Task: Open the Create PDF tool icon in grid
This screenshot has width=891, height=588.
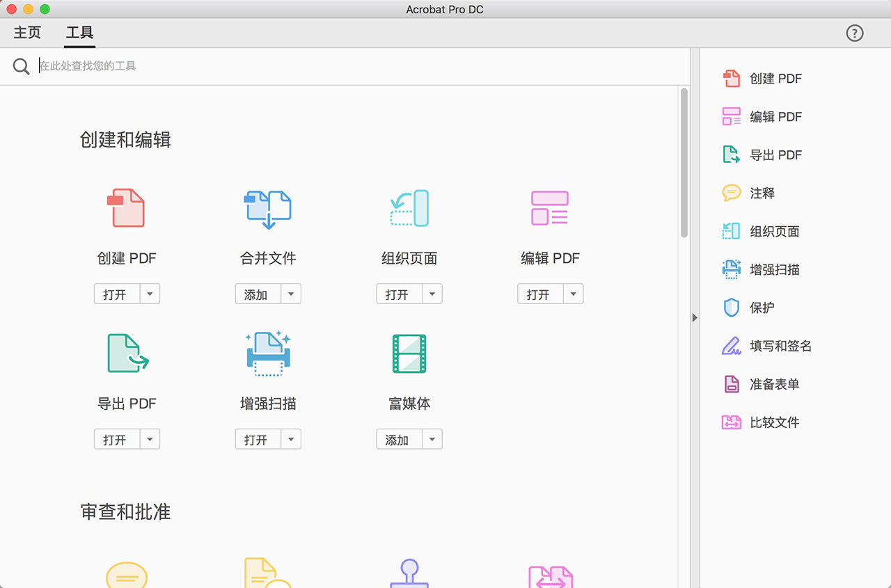Action: point(126,208)
